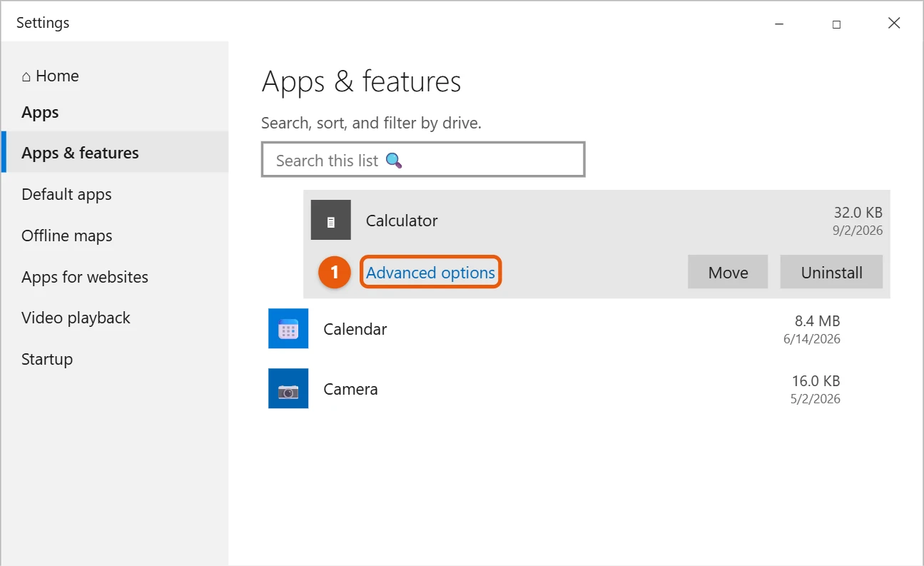
Task: Close the Settings window
Action: pos(894,24)
